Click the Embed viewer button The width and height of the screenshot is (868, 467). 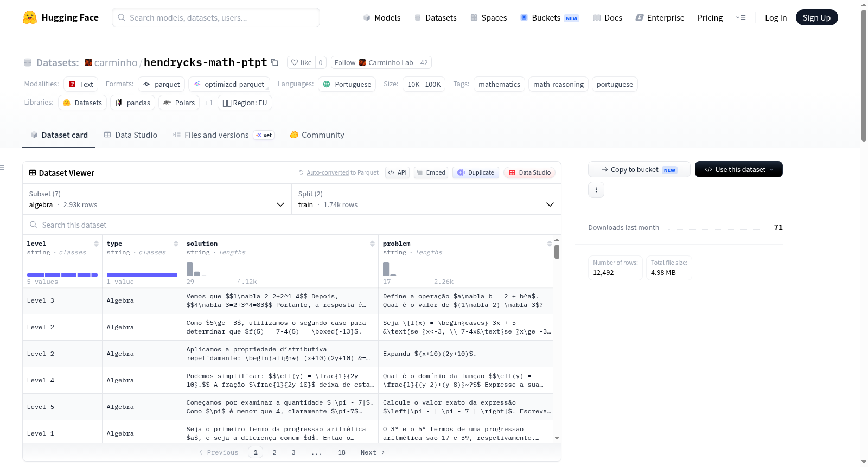click(x=430, y=172)
